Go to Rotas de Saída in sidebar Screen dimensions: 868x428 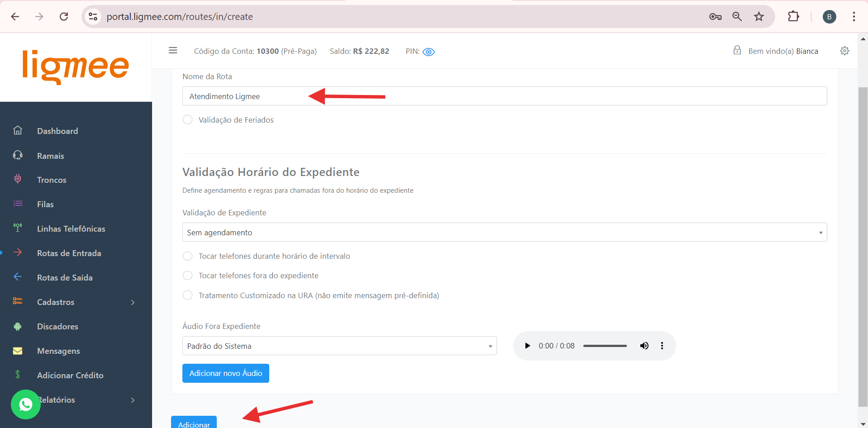tap(65, 278)
